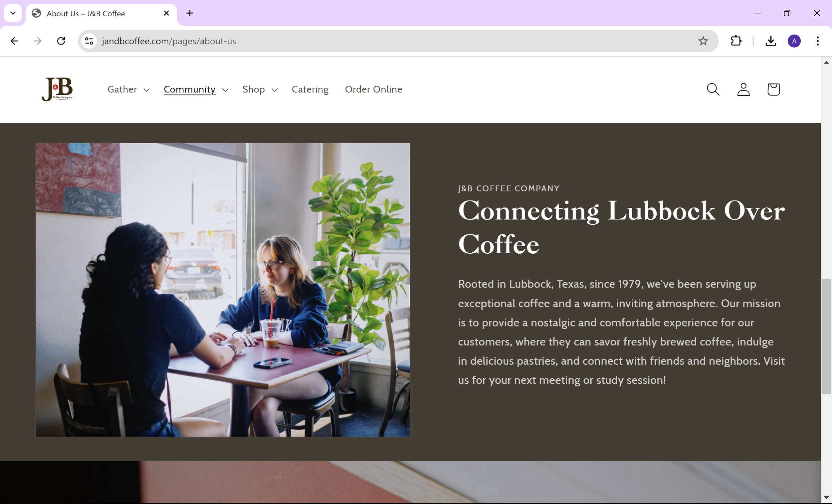
Task: Open the account login person icon
Action: [743, 89]
